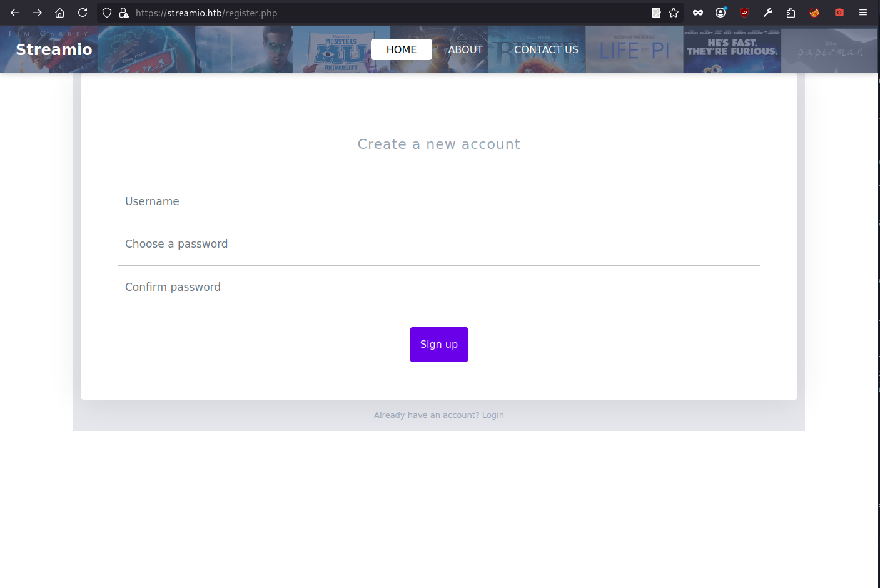Click the browser forward arrow
Screen dimensions: 880x588
(38, 13)
